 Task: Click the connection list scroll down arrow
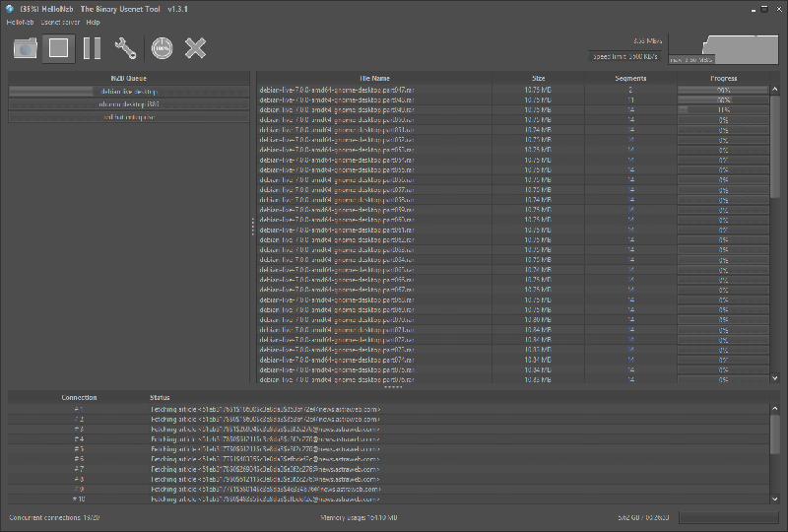pyautogui.click(x=774, y=499)
